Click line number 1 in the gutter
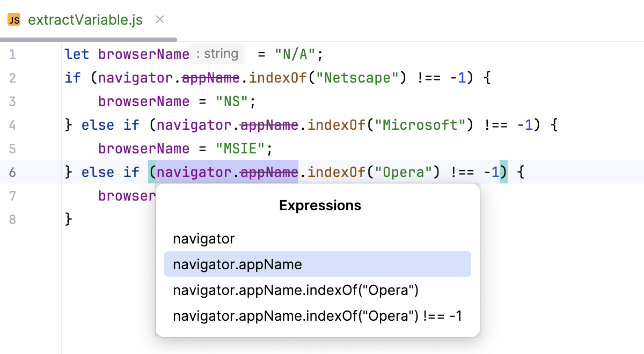 pyautogui.click(x=12, y=54)
